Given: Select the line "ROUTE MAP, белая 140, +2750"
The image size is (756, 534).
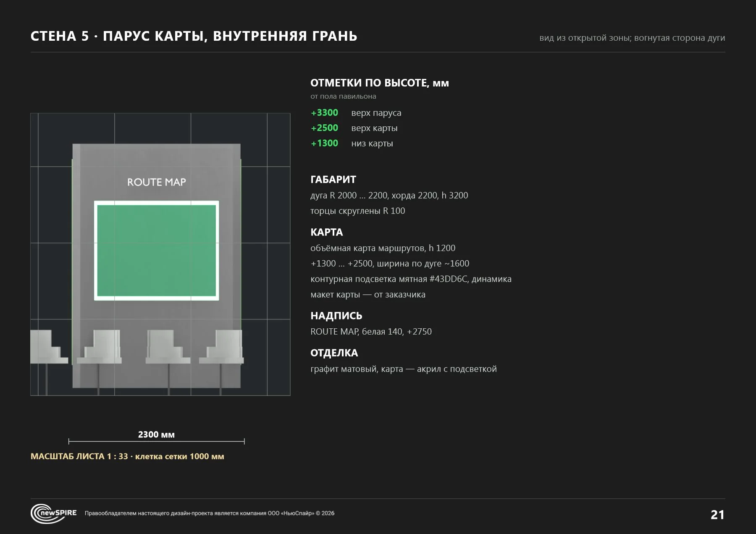Looking at the screenshot, I should pos(371,332).
